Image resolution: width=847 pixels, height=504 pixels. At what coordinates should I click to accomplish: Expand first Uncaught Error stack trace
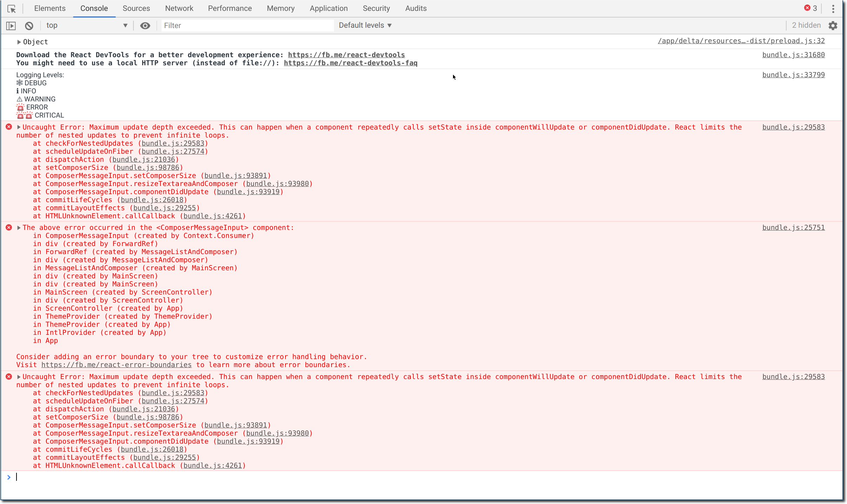[19, 127]
